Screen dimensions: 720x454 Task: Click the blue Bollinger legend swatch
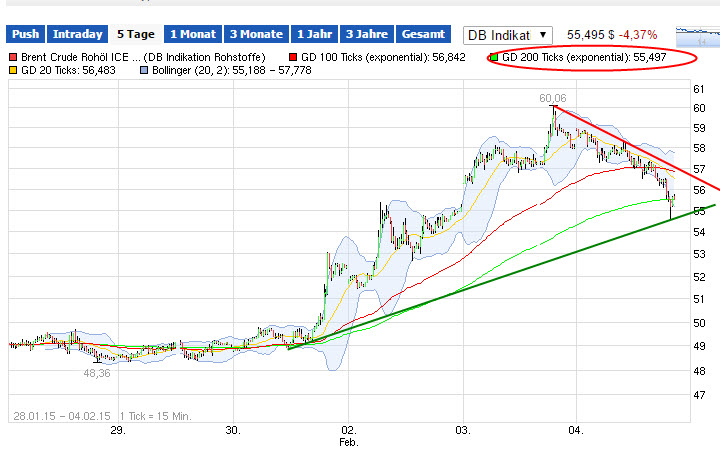(x=144, y=70)
